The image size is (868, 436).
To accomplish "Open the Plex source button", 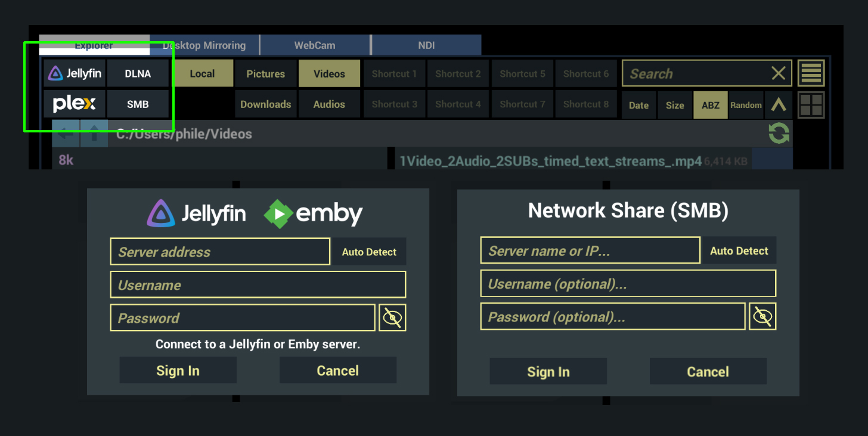I will (75, 104).
